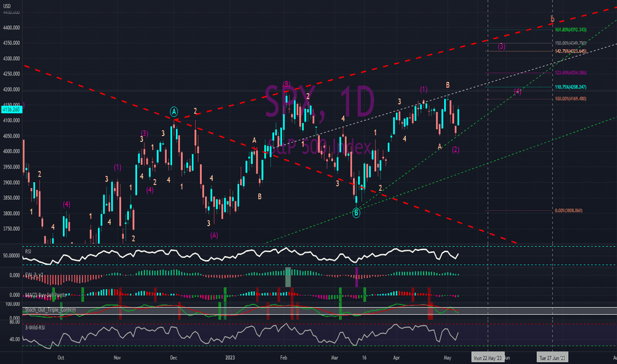Screen dimensions: 617x364
Task: Select the pink (2) wave label near May
Action: [x=455, y=150]
